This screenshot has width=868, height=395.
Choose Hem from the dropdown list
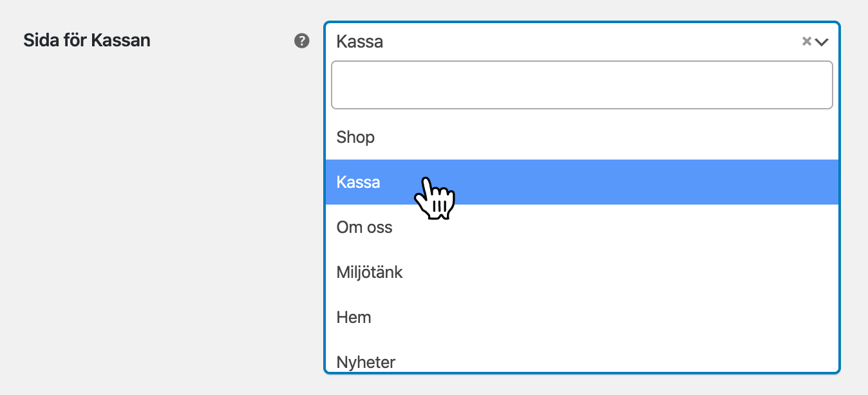354,317
